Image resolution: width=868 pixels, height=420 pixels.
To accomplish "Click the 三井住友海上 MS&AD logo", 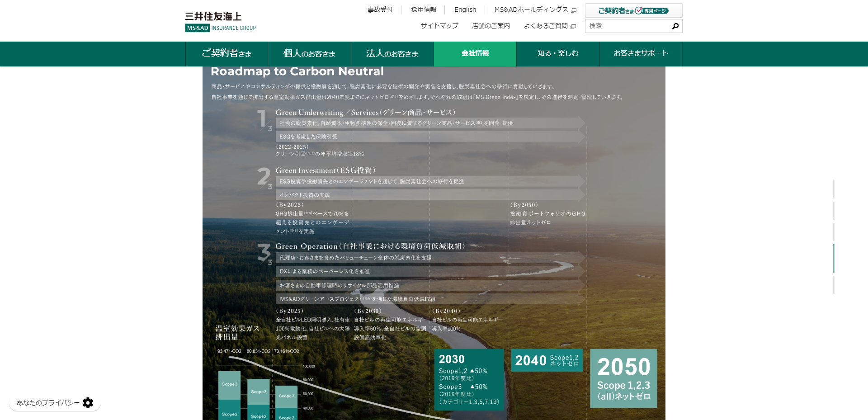I will 221,22.
